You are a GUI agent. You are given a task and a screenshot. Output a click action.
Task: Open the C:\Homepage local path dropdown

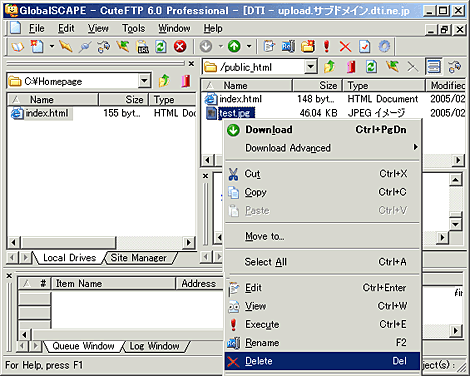click(144, 81)
